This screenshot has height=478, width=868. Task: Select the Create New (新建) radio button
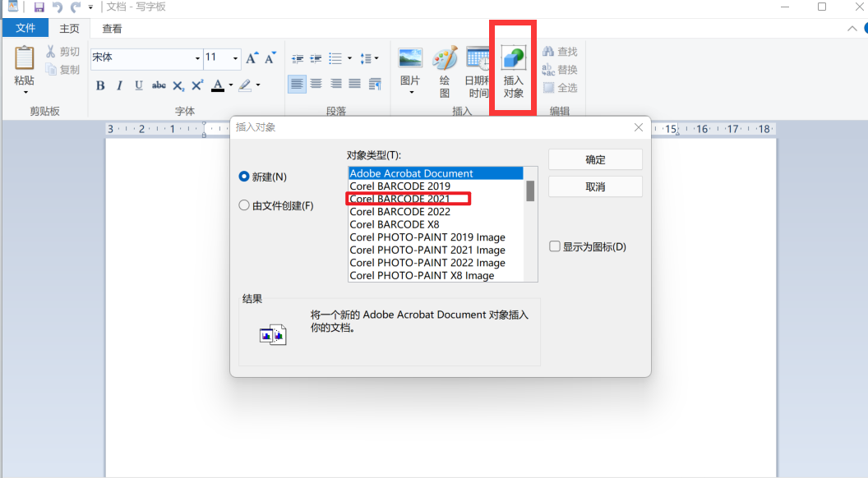coord(244,177)
